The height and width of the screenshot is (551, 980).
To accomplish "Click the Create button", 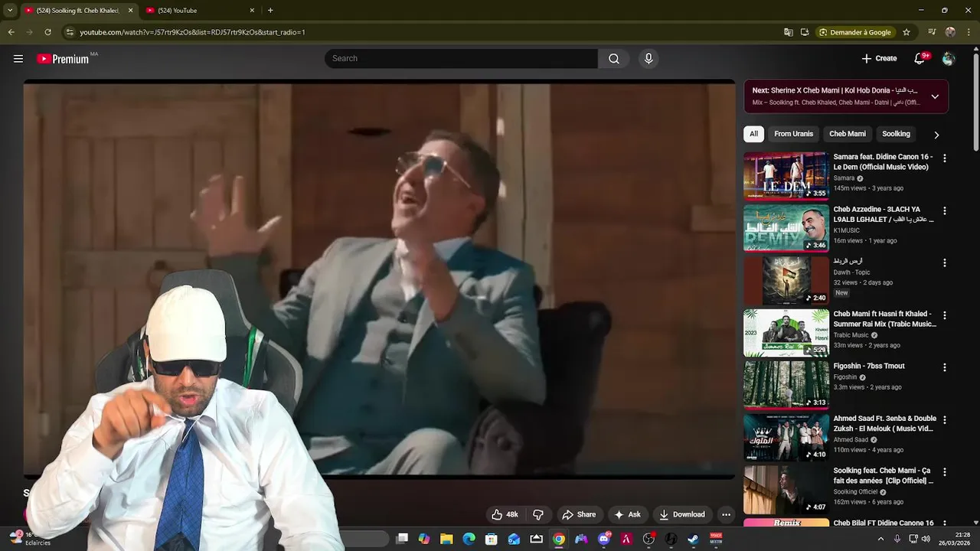I will pyautogui.click(x=879, y=59).
